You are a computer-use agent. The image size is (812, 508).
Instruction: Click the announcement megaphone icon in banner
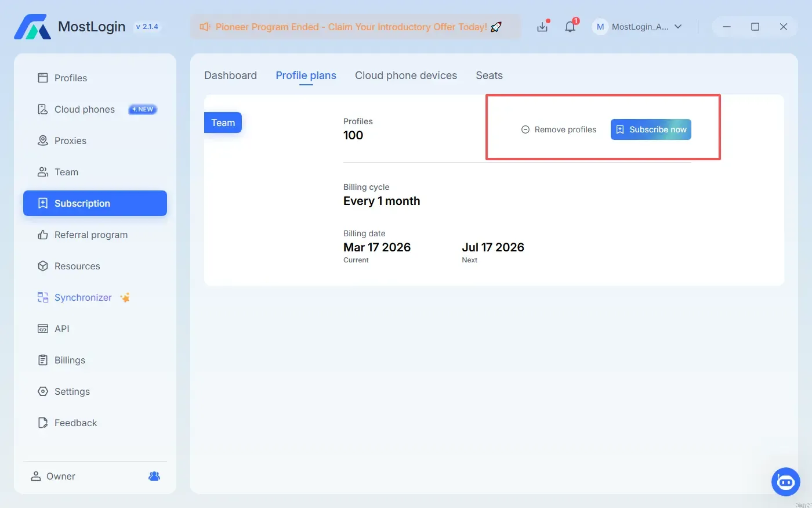click(205, 27)
